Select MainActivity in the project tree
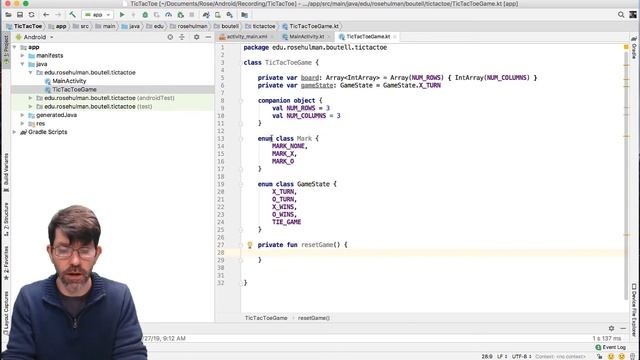Screen dimensions: 640x360 (69, 81)
